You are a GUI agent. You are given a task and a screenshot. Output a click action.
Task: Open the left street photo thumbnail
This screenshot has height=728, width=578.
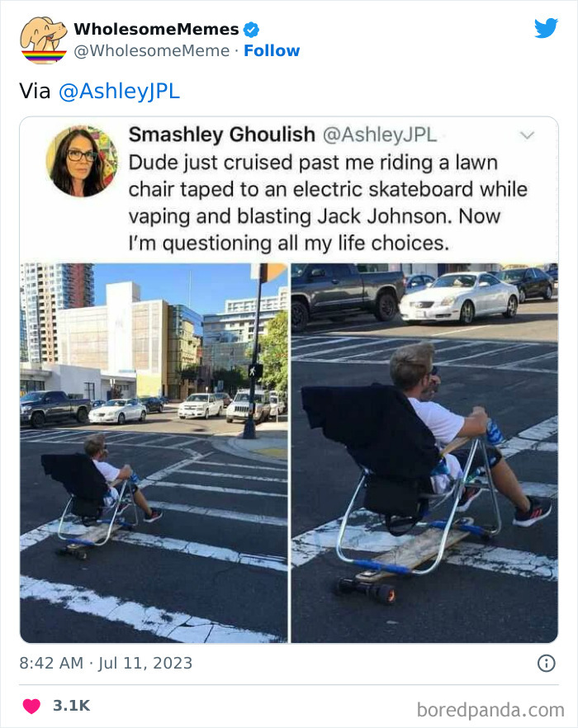point(154,452)
